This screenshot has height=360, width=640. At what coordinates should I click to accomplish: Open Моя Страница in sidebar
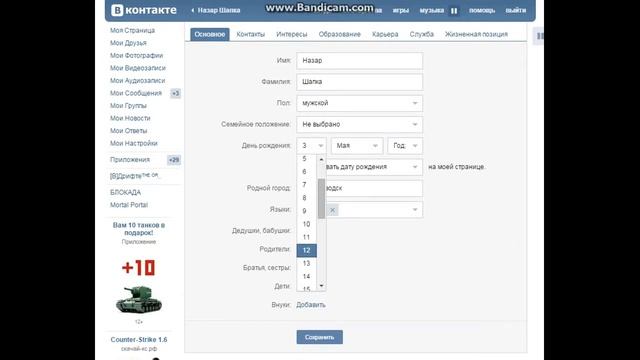point(133,31)
